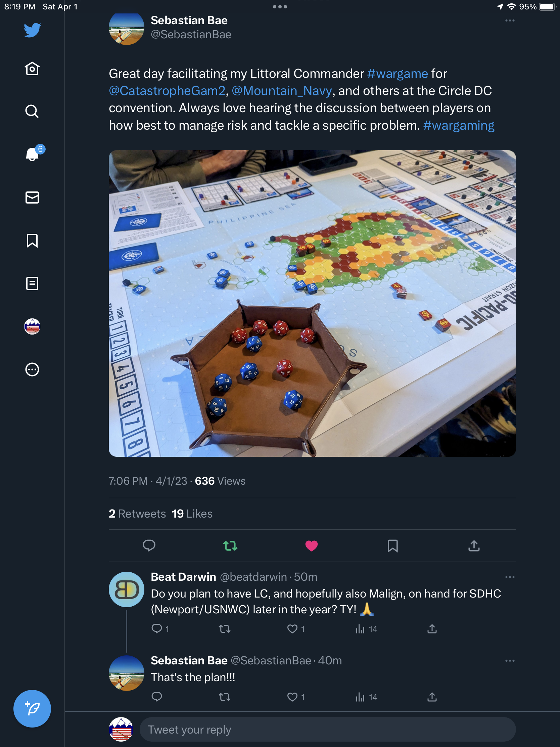The image size is (560, 747).
Task: Open Bookmarks in the left sidebar
Action: point(32,241)
